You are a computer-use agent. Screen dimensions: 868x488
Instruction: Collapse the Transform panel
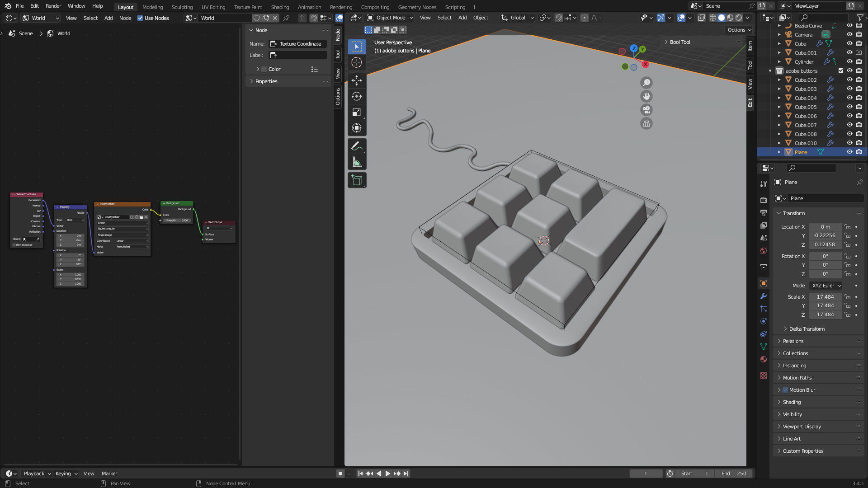pyautogui.click(x=793, y=213)
